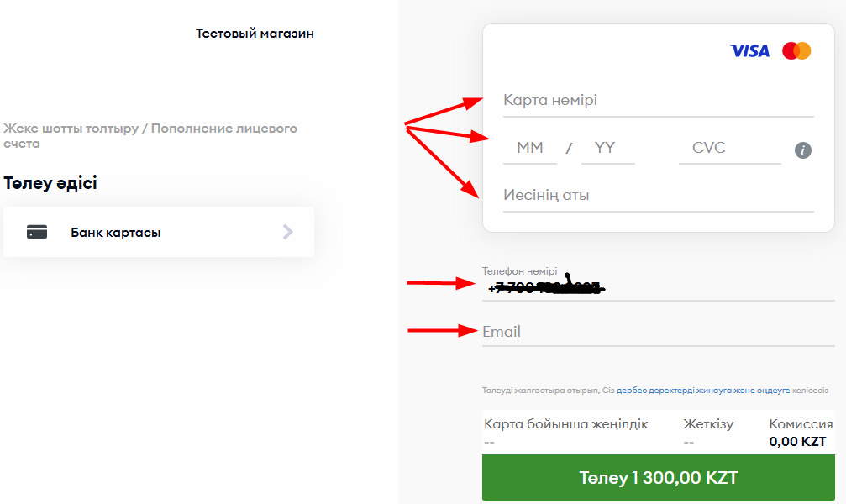
Task: Click the Mastercard logo icon
Action: point(796,50)
